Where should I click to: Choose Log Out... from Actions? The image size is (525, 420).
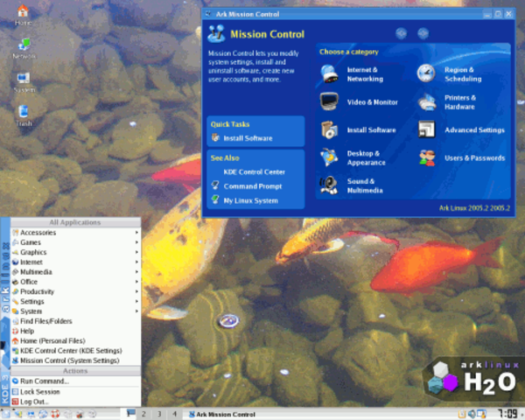pos(75,402)
